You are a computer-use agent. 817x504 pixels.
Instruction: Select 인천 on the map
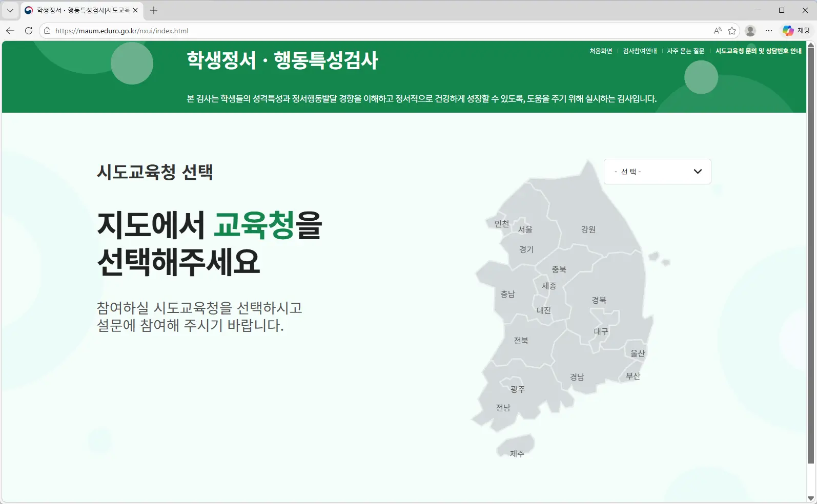click(x=502, y=223)
